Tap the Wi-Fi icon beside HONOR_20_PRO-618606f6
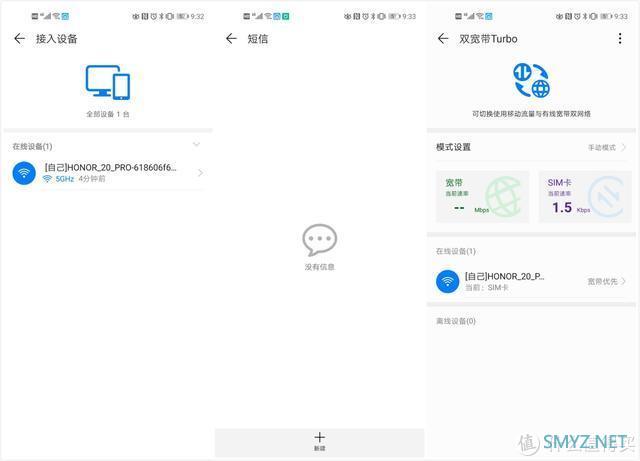The width and height of the screenshot is (640, 461). (24, 173)
